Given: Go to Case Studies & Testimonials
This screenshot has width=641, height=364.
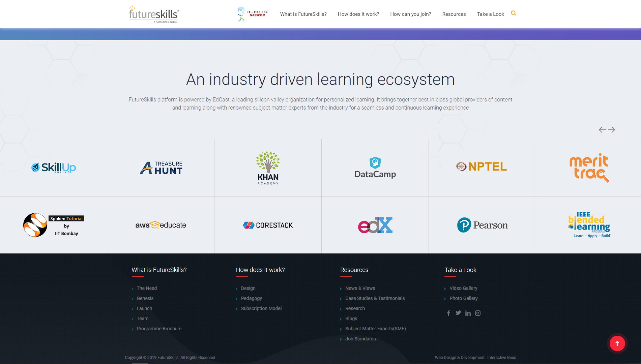Looking at the screenshot, I should tap(375, 298).
